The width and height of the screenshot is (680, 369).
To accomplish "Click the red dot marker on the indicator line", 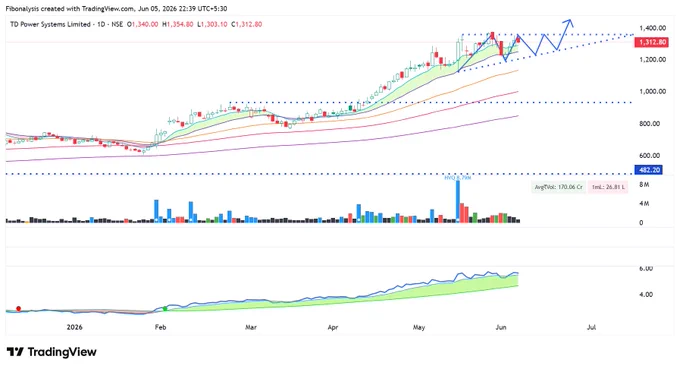I will [x=19, y=309].
